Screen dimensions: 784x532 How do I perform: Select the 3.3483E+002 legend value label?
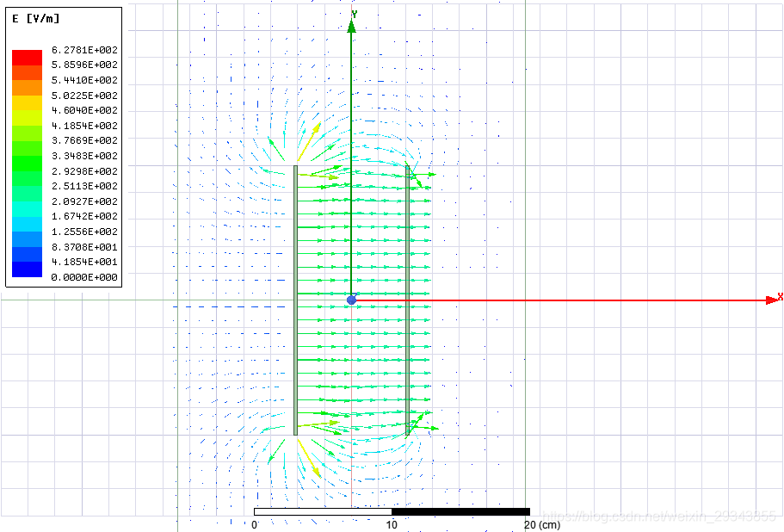pos(84,156)
